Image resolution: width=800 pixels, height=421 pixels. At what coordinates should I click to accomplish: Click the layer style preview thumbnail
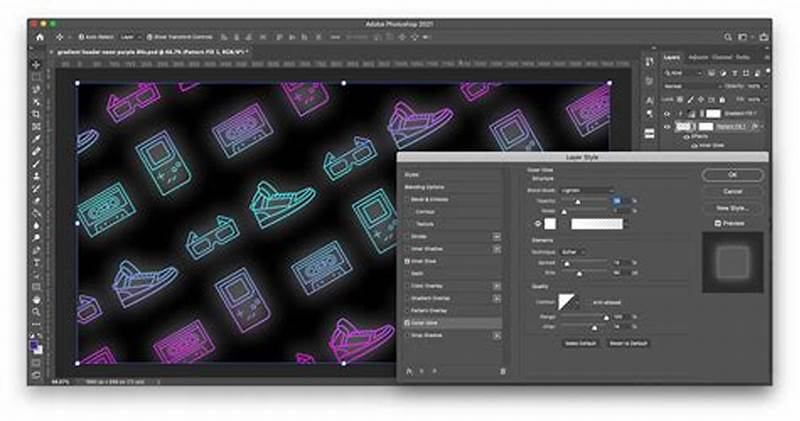pos(733,262)
